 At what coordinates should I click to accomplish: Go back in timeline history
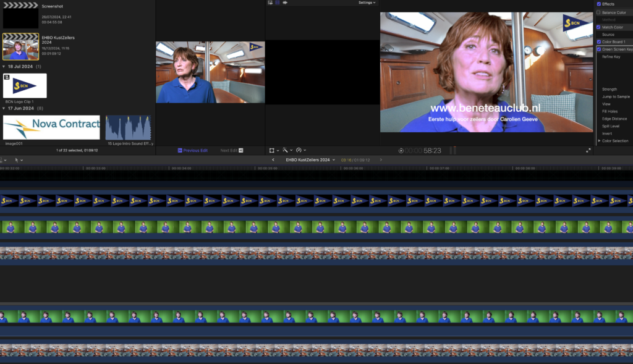click(273, 159)
